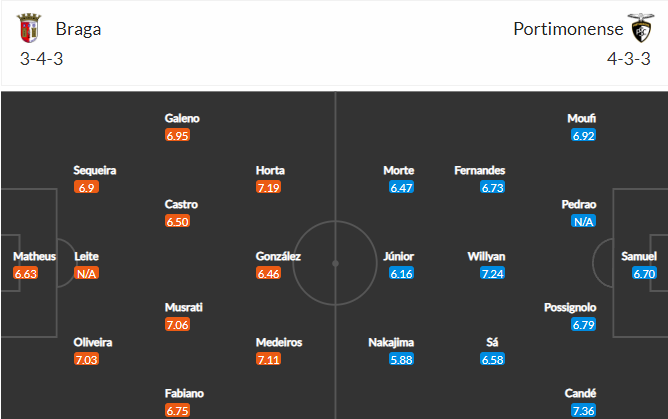
Task: Click Leite's N/A rating badge
Action: click(x=87, y=273)
